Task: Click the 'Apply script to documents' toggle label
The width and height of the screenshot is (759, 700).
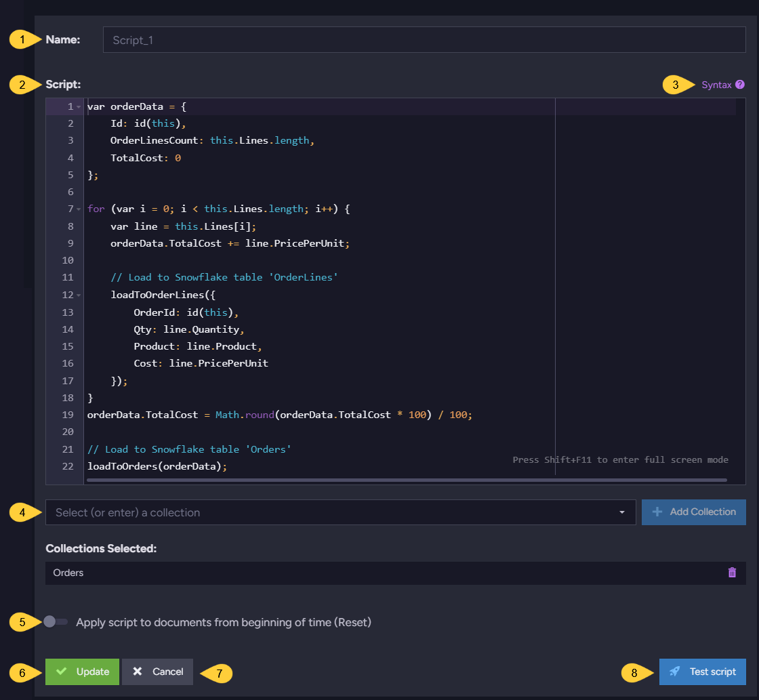Action: [x=224, y=622]
